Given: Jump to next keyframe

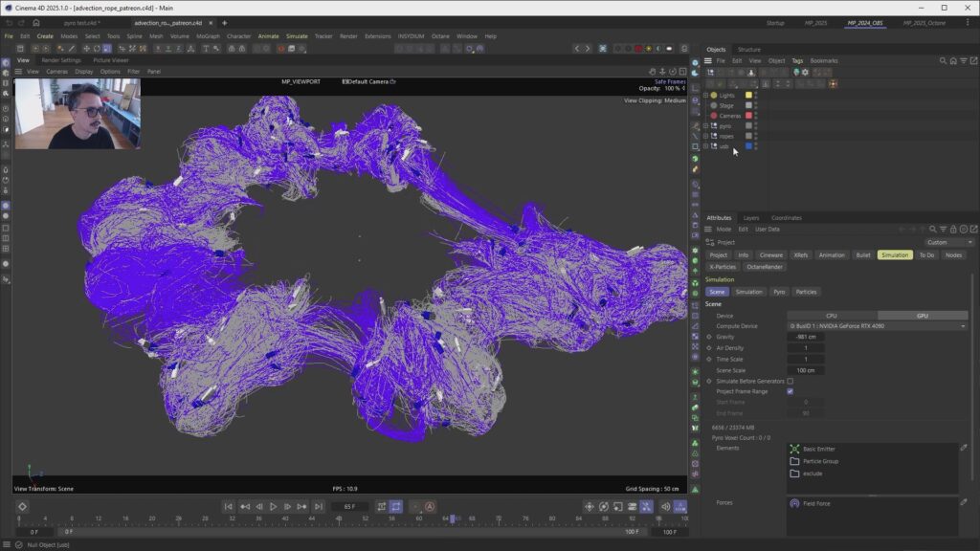Looking at the screenshot, I should tap(301, 507).
